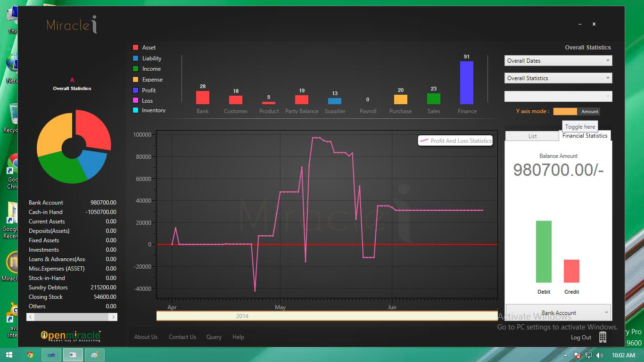
Task: Click the Current Assets row
Action: [72, 222]
